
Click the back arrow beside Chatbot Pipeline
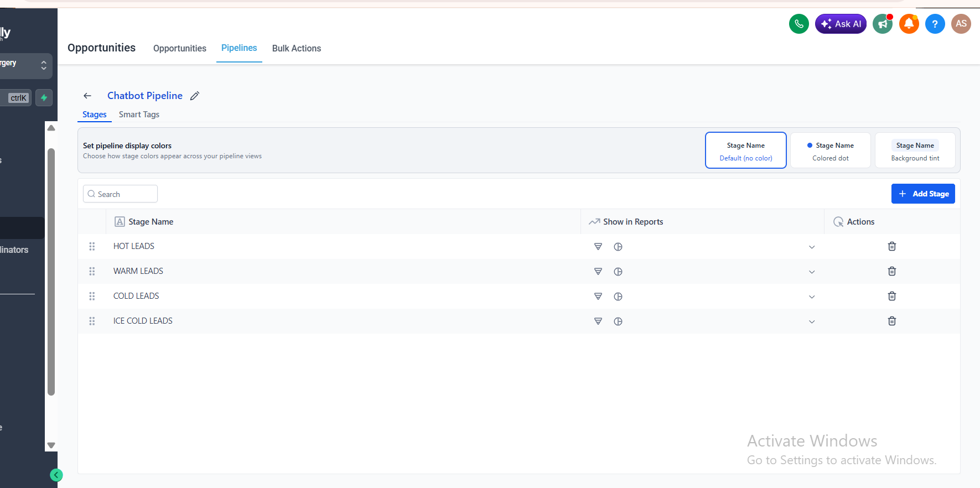pyautogui.click(x=87, y=96)
